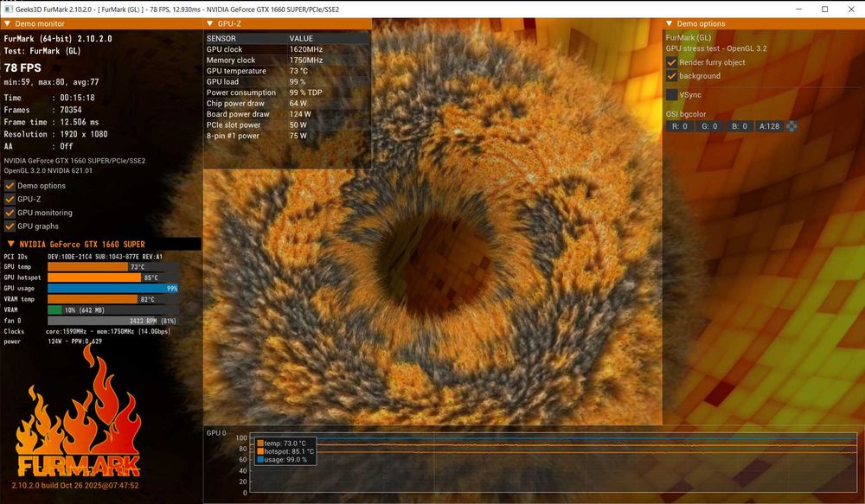The image size is (865, 504).
Task: Click the VALUE column header in GPU-Z
Action: 301,39
